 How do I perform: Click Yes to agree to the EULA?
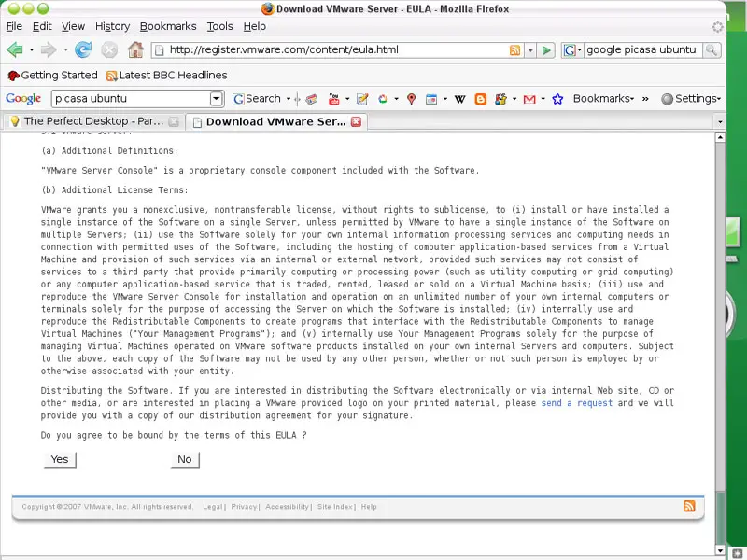coord(60,459)
